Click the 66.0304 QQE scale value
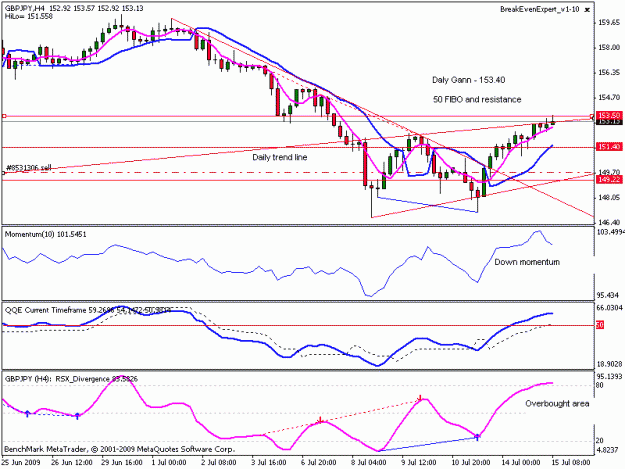 609,308
